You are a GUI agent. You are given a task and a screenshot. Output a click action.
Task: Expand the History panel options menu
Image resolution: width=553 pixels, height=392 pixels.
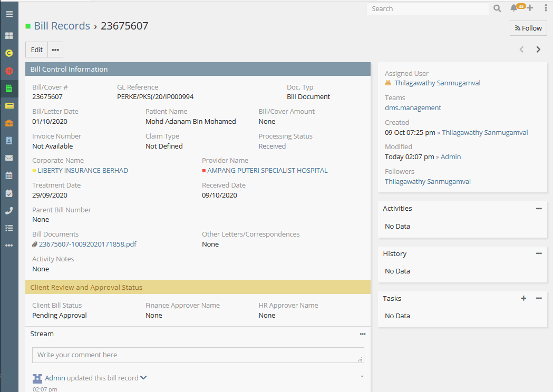click(539, 253)
